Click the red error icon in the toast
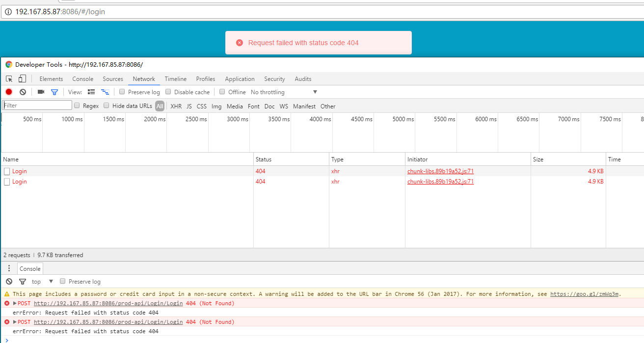This screenshot has height=343, width=644. point(240,43)
